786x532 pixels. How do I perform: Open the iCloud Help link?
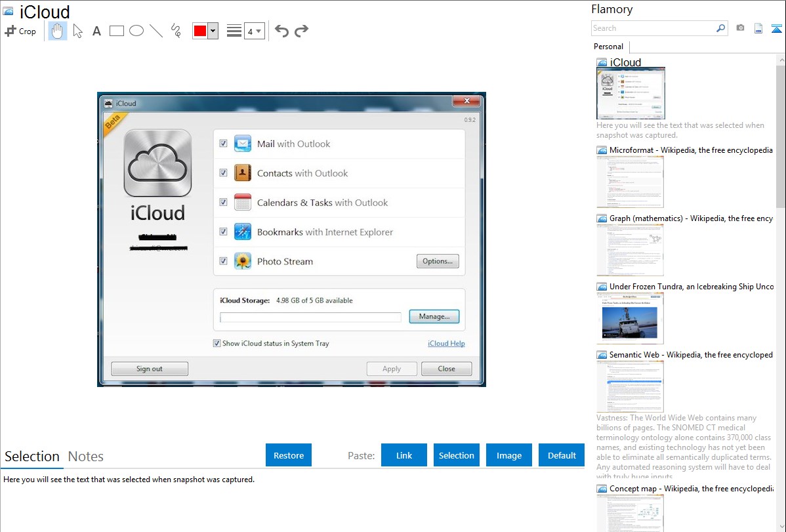pyautogui.click(x=446, y=344)
